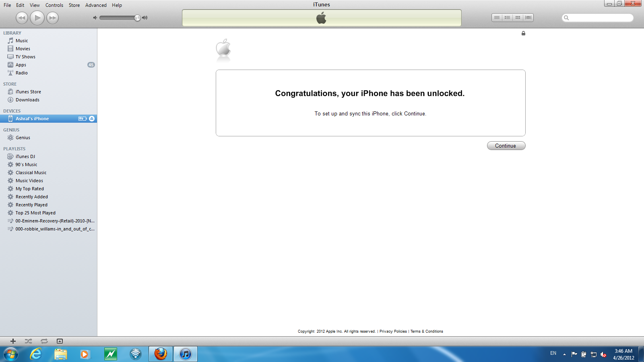
Task: Click Continue to set up the iPhone
Action: [x=506, y=146]
